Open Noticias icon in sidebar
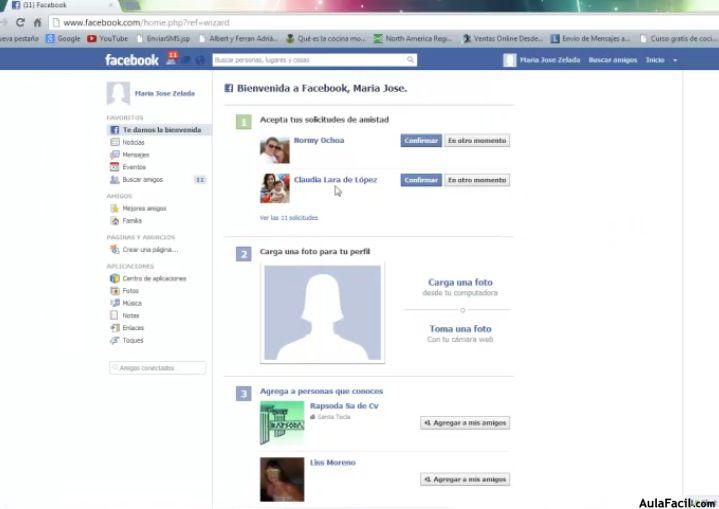Screen dimensions: 719x509 point(115,142)
